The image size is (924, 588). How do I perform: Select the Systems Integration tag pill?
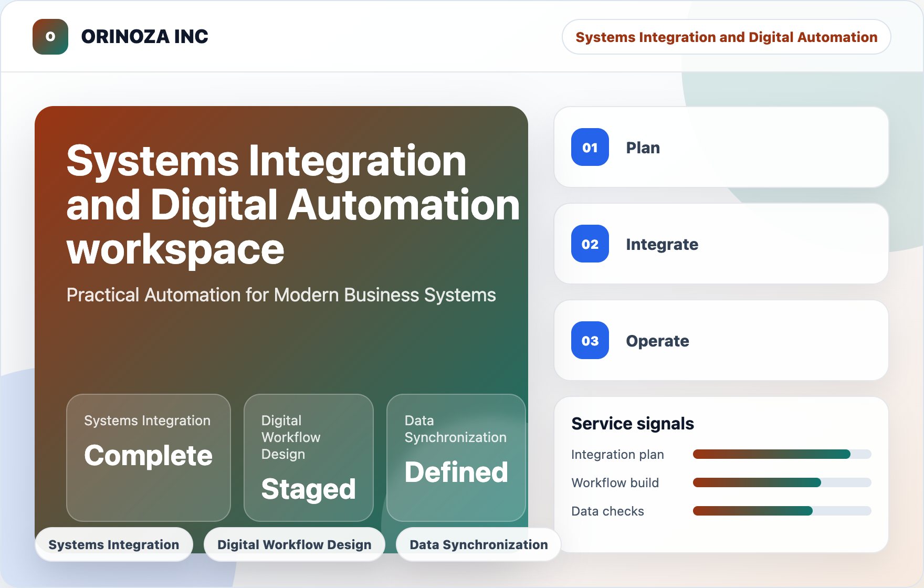(114, 544)
